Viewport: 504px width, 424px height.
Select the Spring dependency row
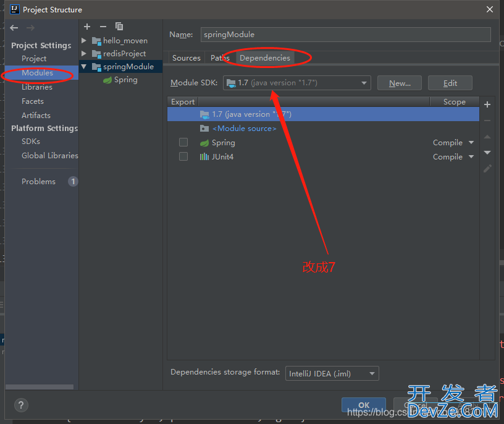point(323,143)
